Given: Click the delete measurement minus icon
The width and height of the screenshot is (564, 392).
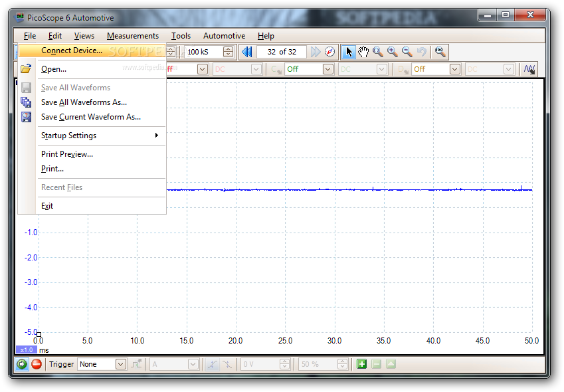Looking at the screenshot, I should pyautogui.click(x=376, y=364).
